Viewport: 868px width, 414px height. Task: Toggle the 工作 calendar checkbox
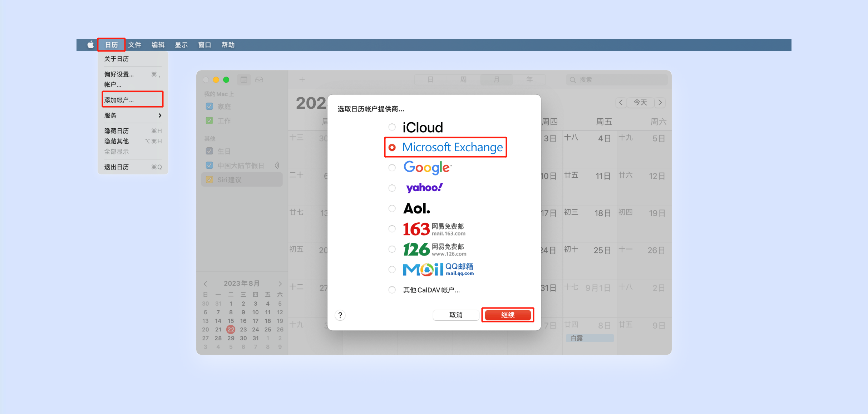click(209, 120)
